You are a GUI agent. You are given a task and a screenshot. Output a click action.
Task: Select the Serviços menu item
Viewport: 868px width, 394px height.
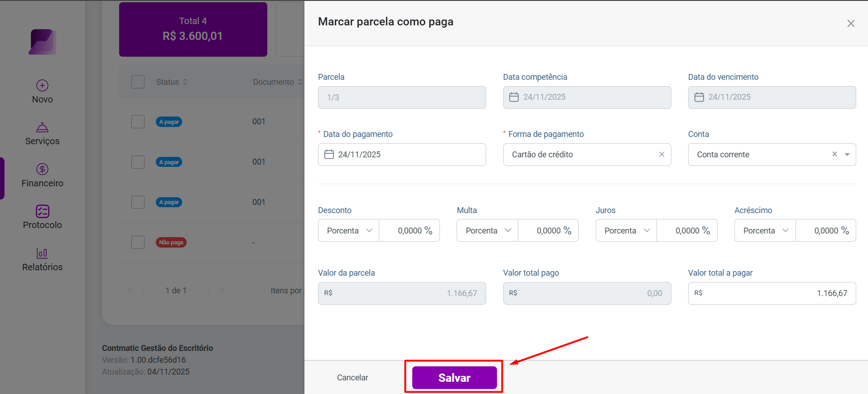[42, 134]
